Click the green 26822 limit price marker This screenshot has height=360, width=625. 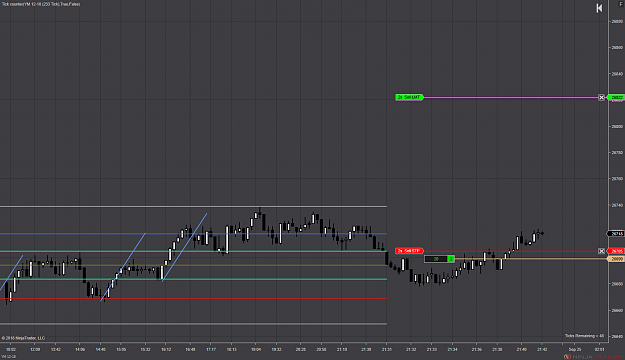pyautogui.click(x=616, y=97)
